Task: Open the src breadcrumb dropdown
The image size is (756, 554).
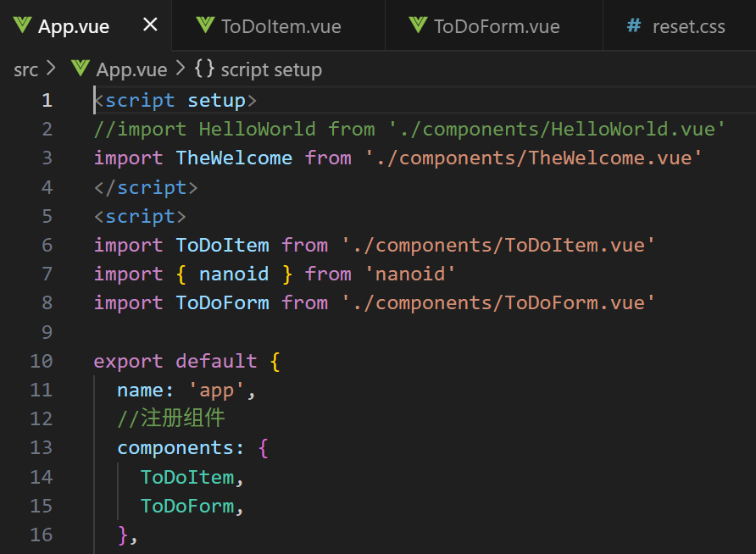Action: pos(24,69)
